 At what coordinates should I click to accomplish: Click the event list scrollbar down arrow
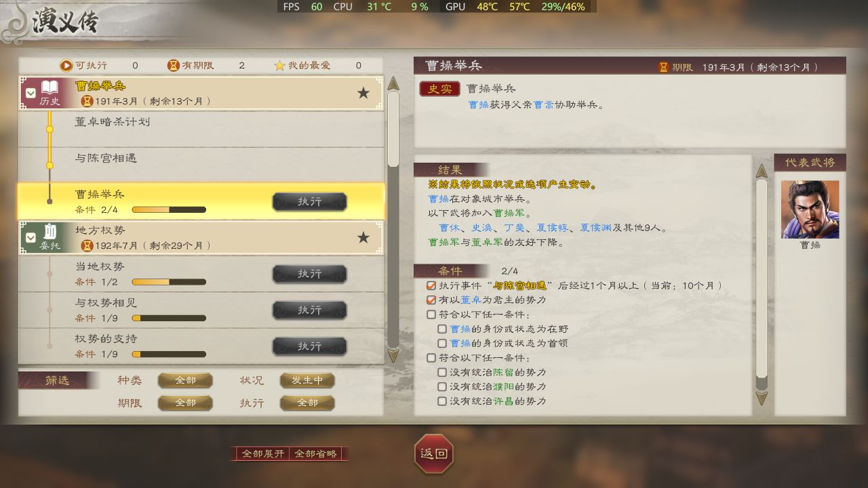click(x=393, y=355)
